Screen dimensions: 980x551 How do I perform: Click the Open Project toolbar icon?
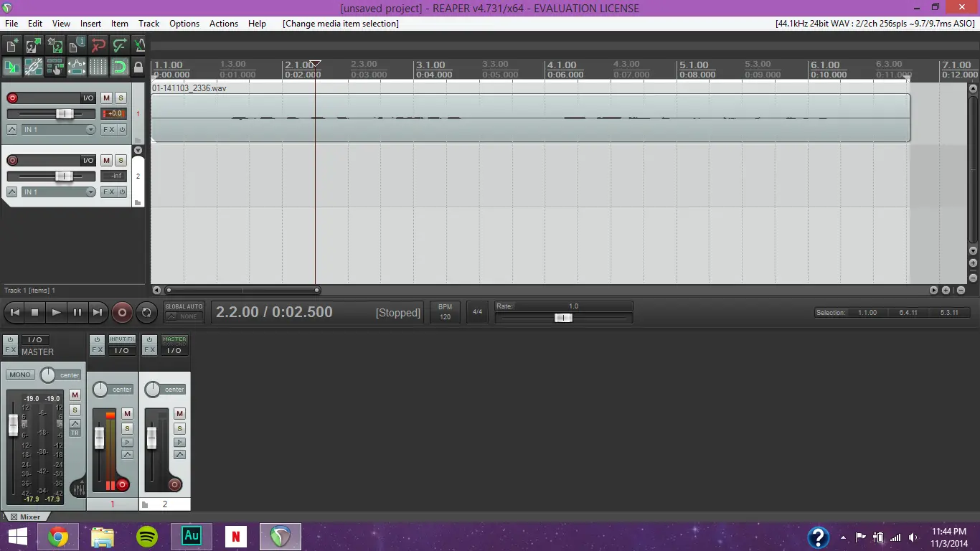coord(33,45)
